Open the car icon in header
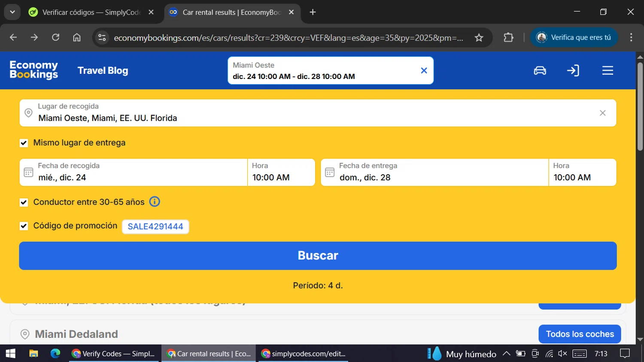This screenshot has height=362, width=644. point(540,70)
